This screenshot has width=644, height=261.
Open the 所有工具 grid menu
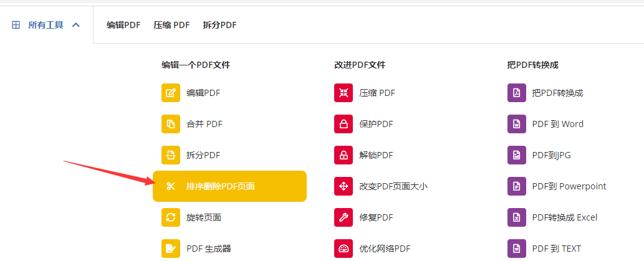pos(16,25)
